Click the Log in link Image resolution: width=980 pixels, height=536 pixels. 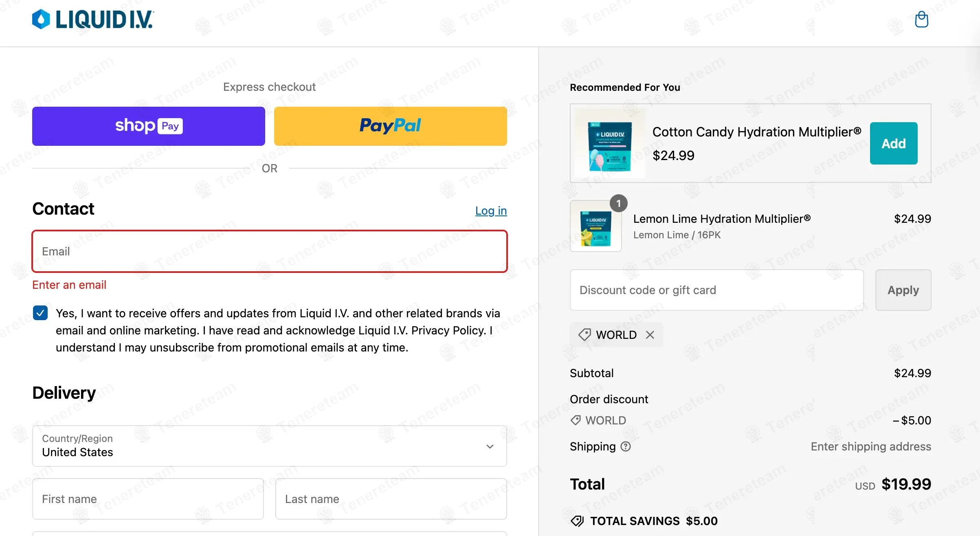tap(491, 211)
